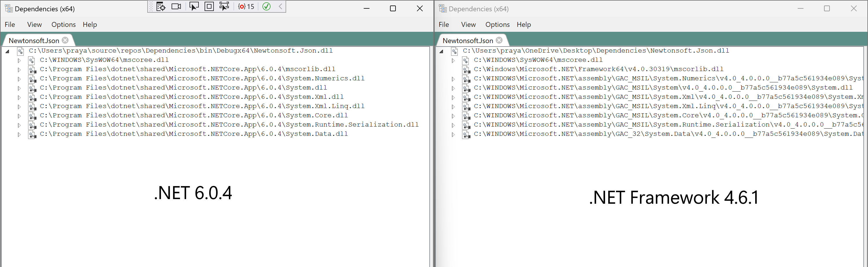Expand 6.0.4 System.Runtime.Serialization.dll node
The width and height of the screenshot is (868, 267).
(x=19, y=126)
